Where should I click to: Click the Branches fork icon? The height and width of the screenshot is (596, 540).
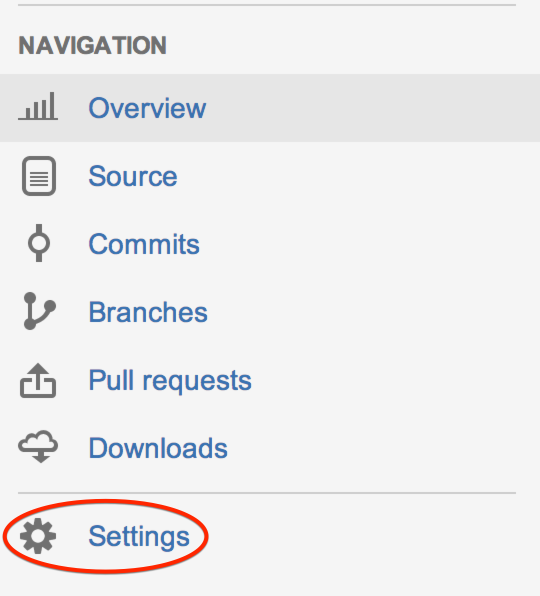point(40,311)
